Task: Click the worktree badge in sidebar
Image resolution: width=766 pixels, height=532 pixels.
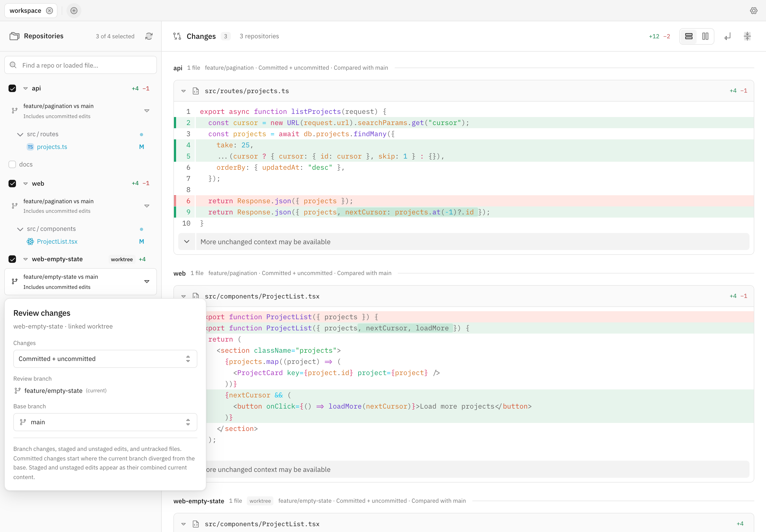Action: point(122,259)
